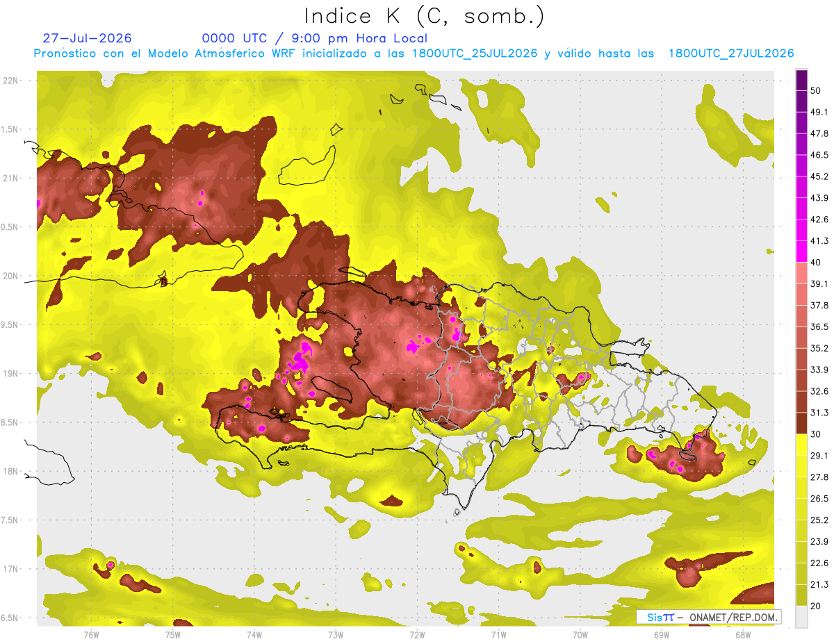Click the "19N" latitude label
The height and width of the screenshot is (644, 834).
click(10, 374)
